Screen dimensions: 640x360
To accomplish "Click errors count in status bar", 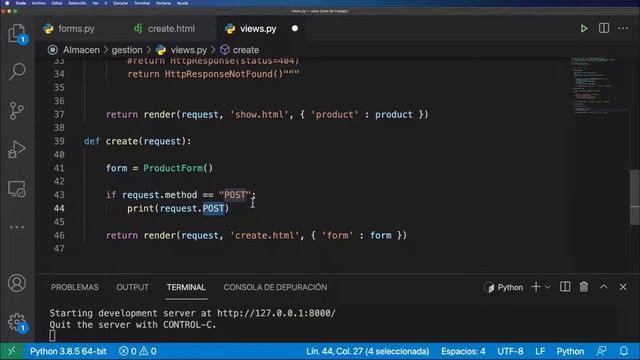I will point(128,351).
